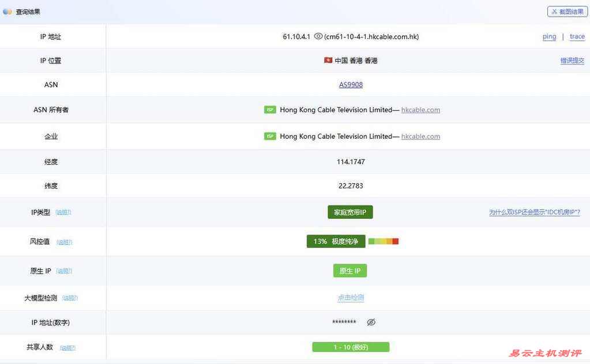
Task: Click the 查询结果 header logo icon
Action: point(7,12)
